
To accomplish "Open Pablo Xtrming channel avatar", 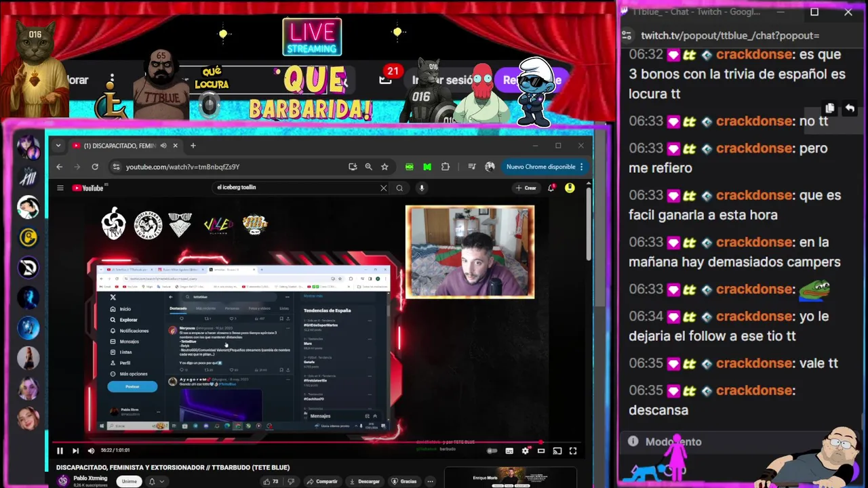I will click(63, 481).
